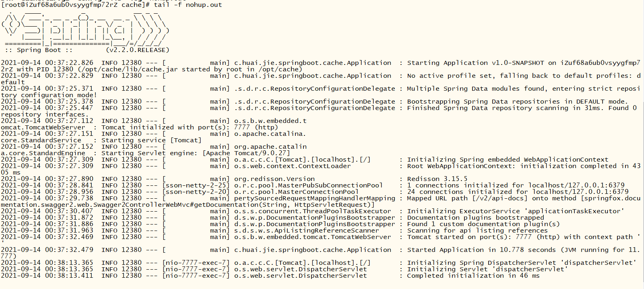
Task: Click the timestamp '00:37:32.479'
Action: pyautogui.click(x=69, y=250)
